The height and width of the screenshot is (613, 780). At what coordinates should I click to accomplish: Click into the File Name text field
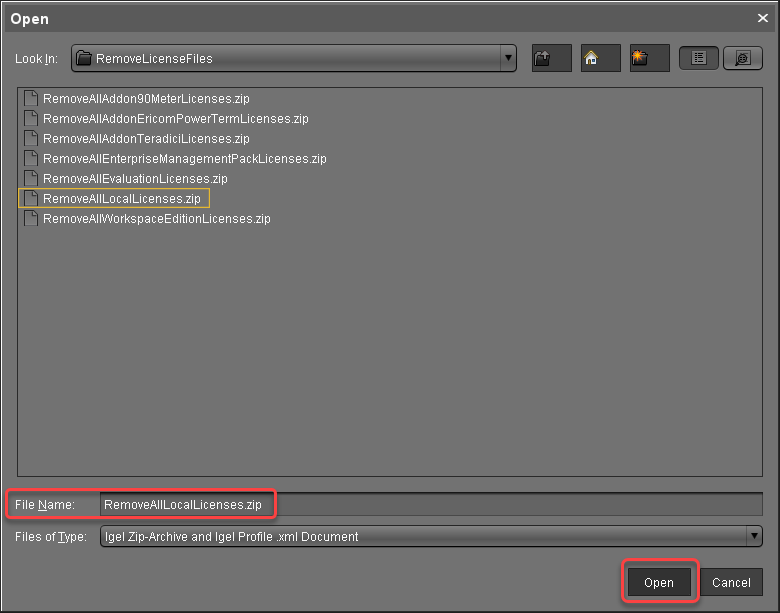(x=430, y=505)
